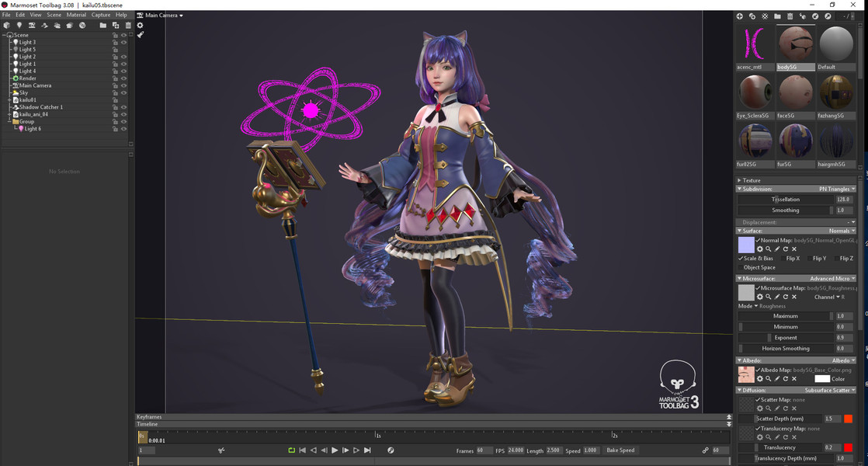868x466 pixels.
Task: Open the Help menu
Action: tap(121, 15)
